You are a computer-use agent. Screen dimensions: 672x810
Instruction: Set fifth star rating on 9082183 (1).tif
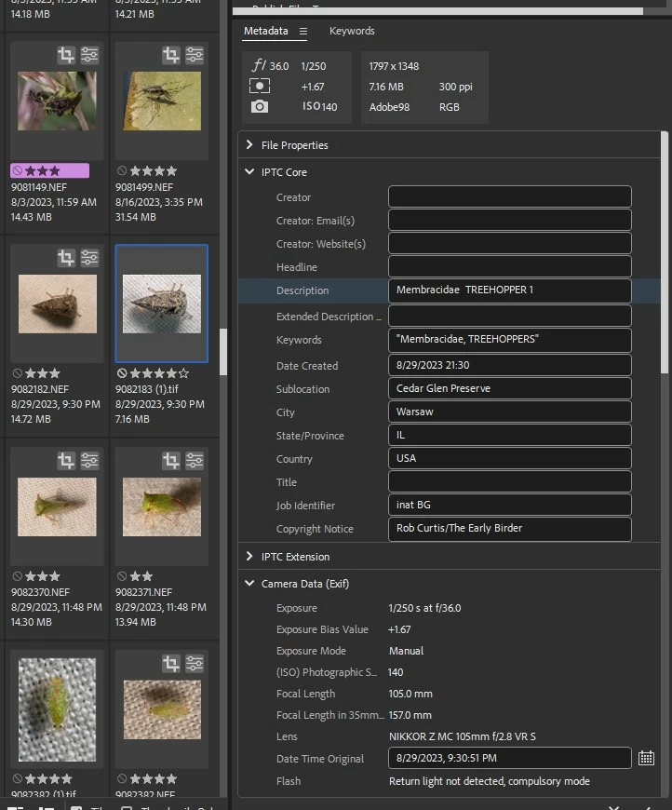183,373
